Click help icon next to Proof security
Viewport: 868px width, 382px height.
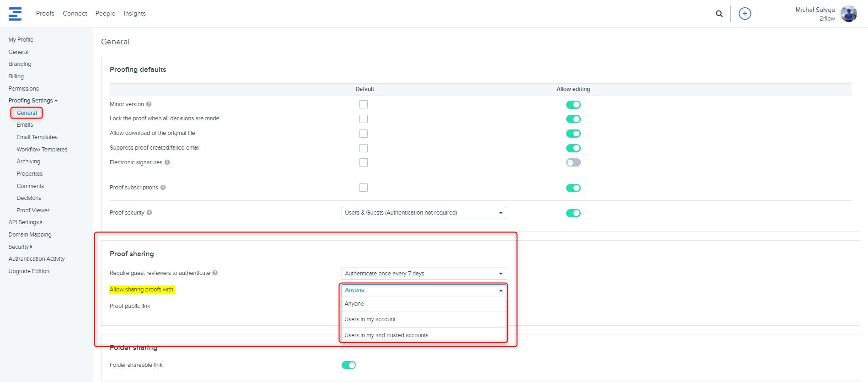150,213
